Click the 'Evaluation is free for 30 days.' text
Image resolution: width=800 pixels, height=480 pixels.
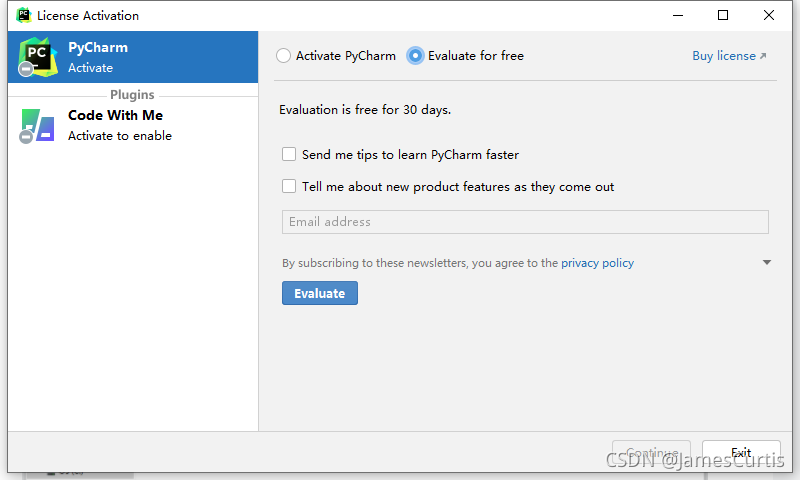coord(365,110)
